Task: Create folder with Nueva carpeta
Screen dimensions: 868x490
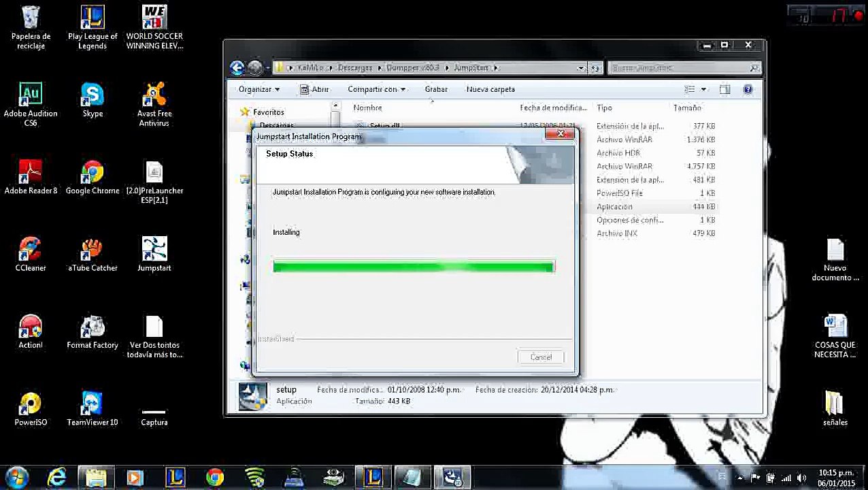Action: tap(490, 89)
